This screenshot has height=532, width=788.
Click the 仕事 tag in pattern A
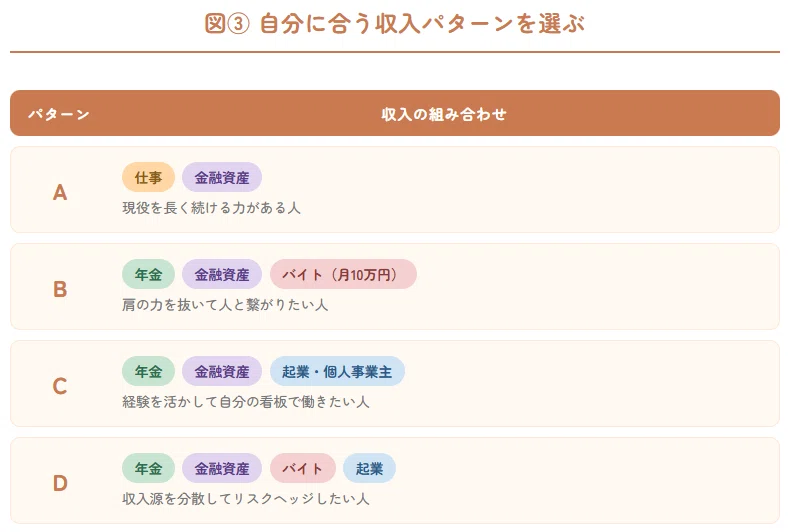148,177
